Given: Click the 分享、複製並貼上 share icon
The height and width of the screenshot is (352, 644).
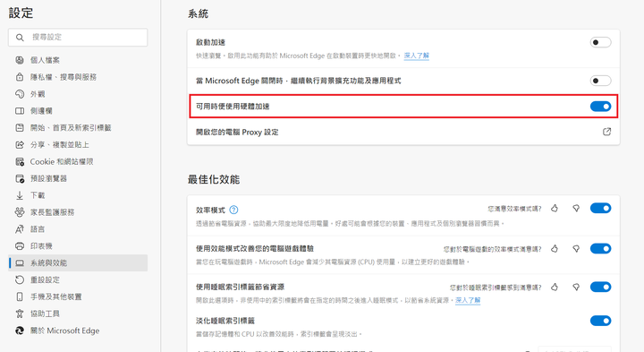Looking at the screenshot, I should click(20, 145).
